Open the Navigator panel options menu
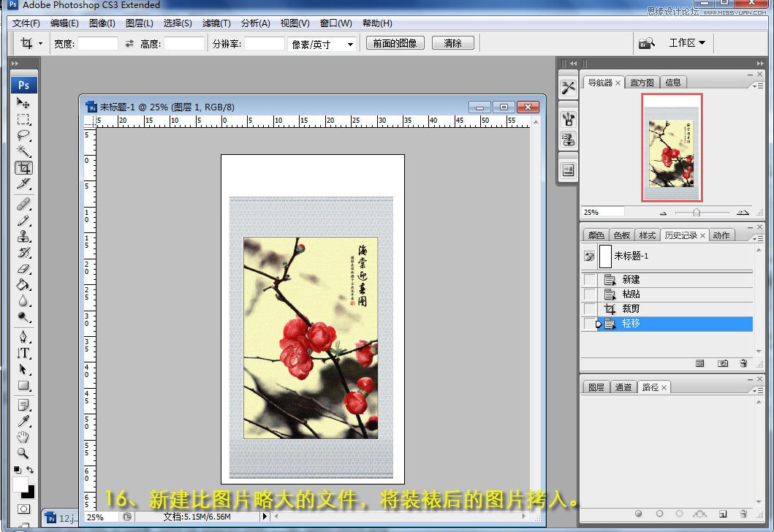Screen dimensions: 774x532 (x=757, y=86)
